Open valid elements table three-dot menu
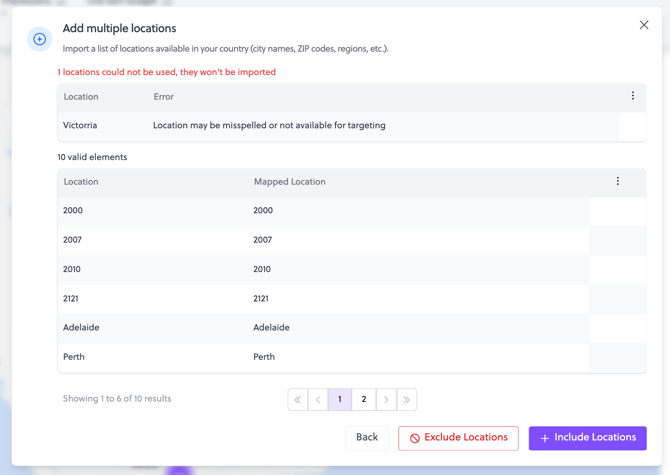This screenshot has width=670, height=475. tap(618, 181)
